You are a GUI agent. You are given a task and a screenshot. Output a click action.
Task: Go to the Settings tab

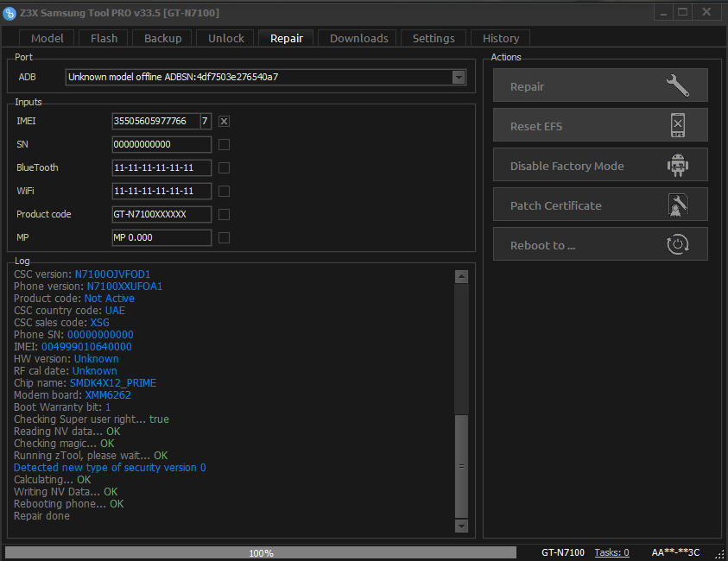tap(434, 39)
